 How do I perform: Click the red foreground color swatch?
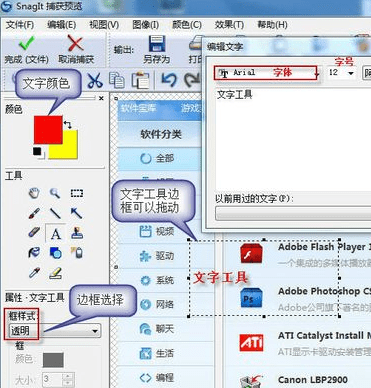(48, 129)
